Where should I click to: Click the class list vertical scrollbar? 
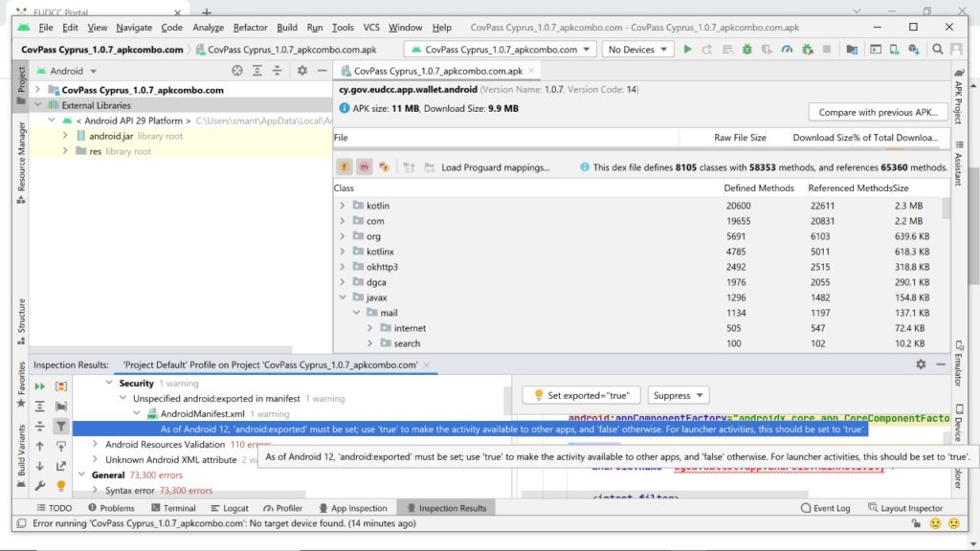click(946, 208)
